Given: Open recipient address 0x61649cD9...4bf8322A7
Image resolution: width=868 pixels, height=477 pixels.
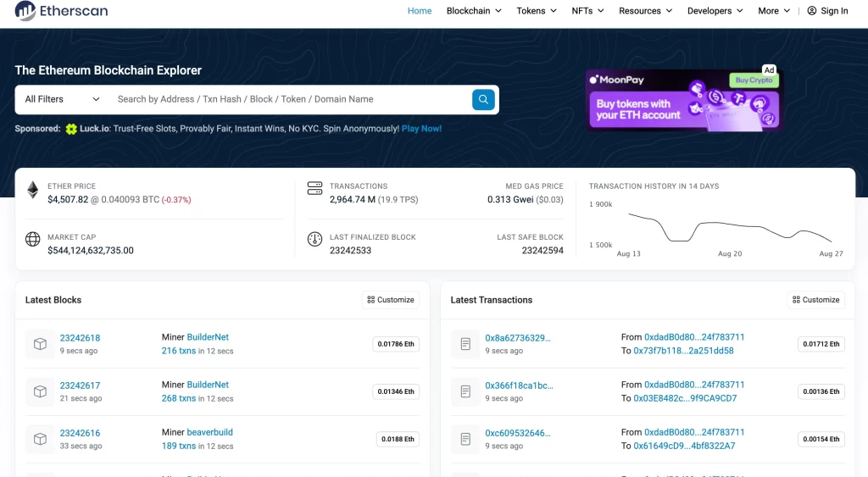Looking at the screenshot, I should tap(684, 446).
